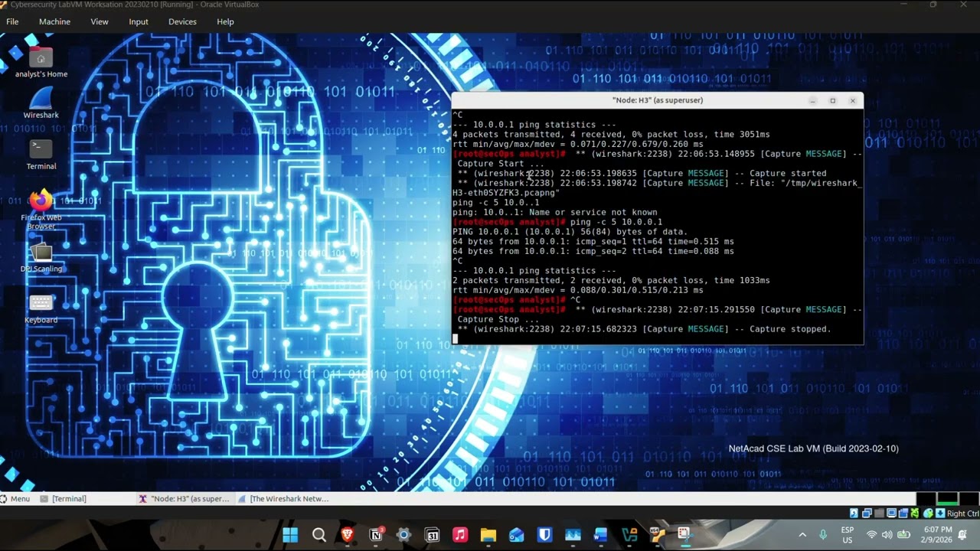The height and width of the screenshot is (551, 980).
Task: Open the volume speaker tray icon
Action: coord(887,535)
